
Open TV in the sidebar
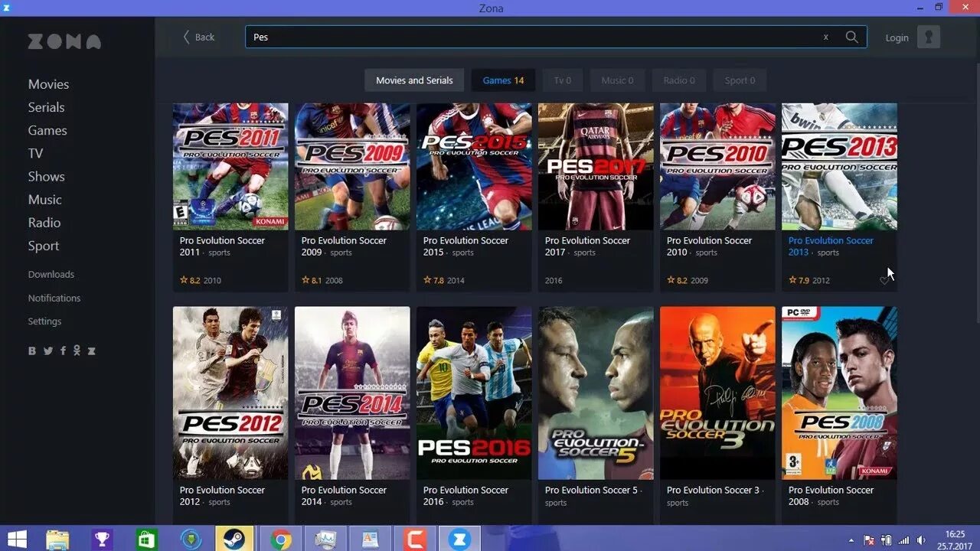(35, 153)
